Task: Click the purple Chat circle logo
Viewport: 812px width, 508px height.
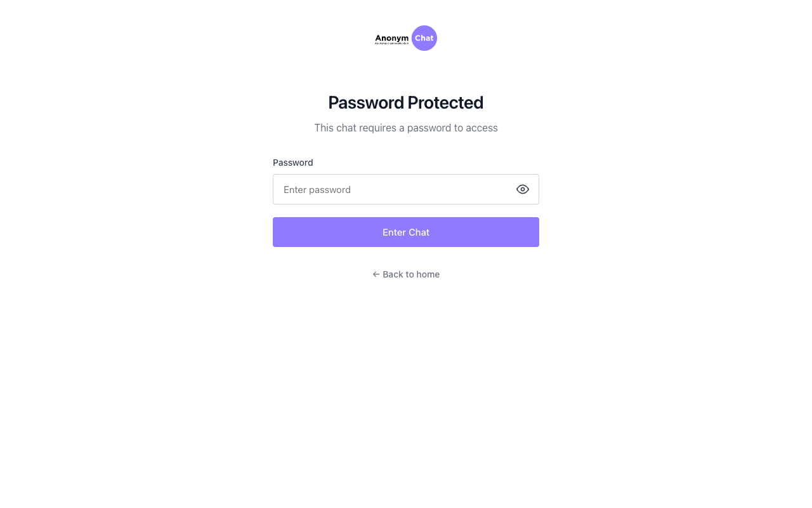Action: tap(424, 38)
